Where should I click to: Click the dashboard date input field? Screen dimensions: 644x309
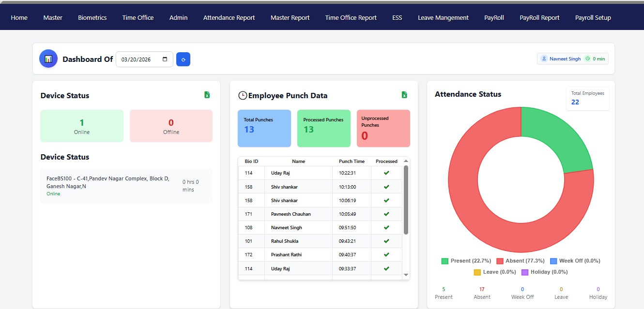pos(138,59)
